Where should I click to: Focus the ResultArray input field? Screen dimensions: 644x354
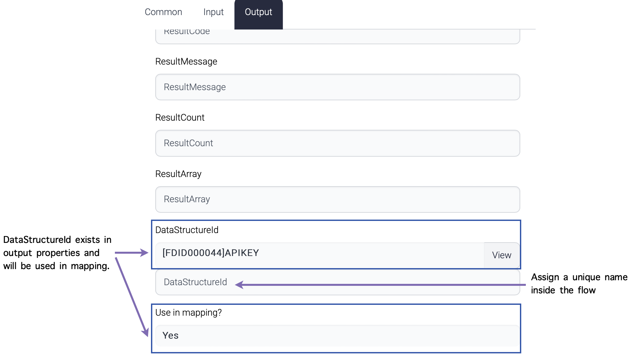pyautogui.click(x=337, y=199)
